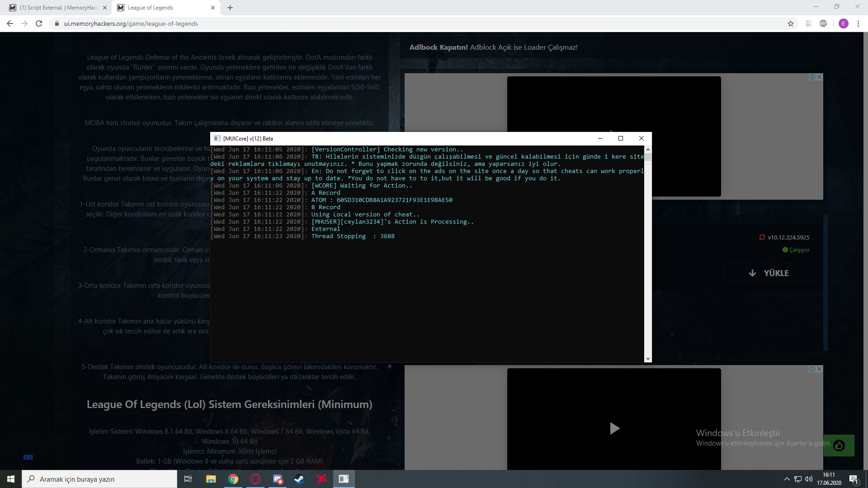Bookmark this page with the star icon
The image size is (868, 488).
coord(791,23)
